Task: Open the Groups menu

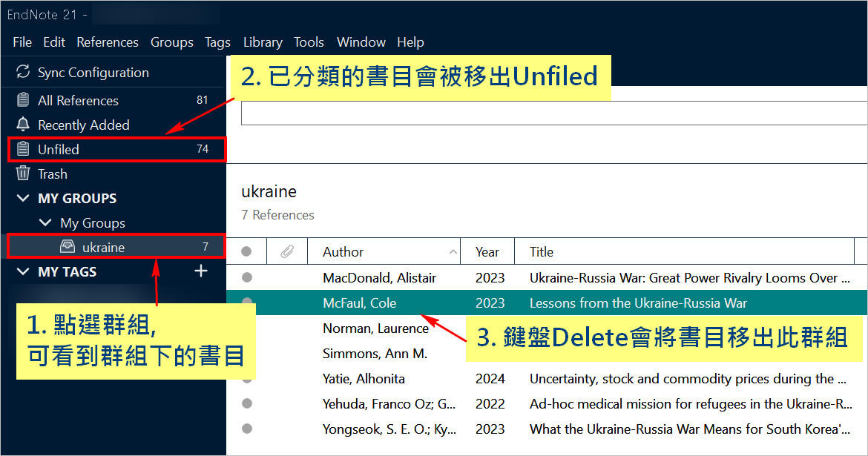Action: point(171,42)
